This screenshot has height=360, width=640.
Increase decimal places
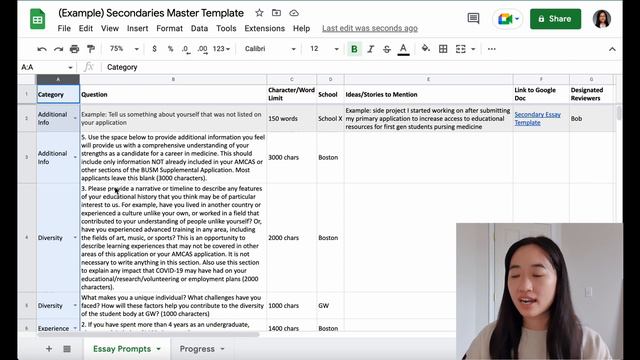[x=202, y=49]
